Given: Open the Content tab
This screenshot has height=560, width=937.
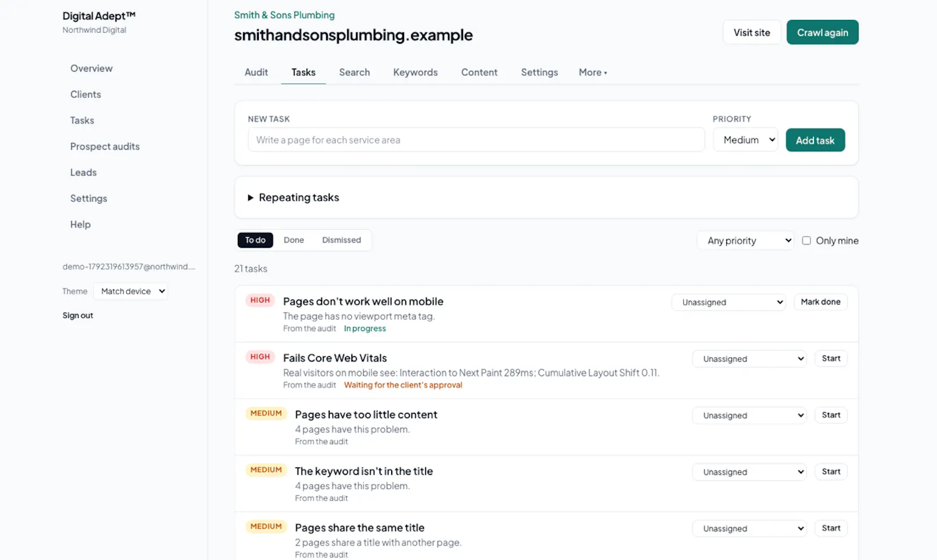Looking at the screenshot, I should coord(479,73).
